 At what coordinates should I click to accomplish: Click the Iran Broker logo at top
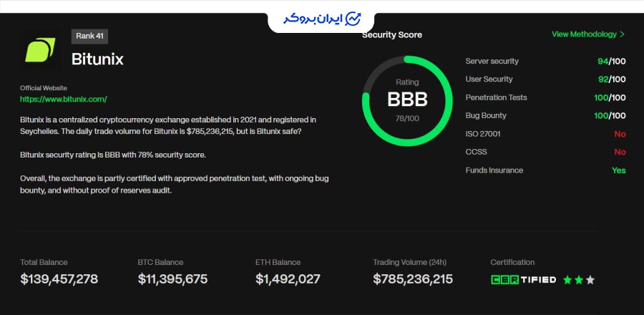(321, 19)
